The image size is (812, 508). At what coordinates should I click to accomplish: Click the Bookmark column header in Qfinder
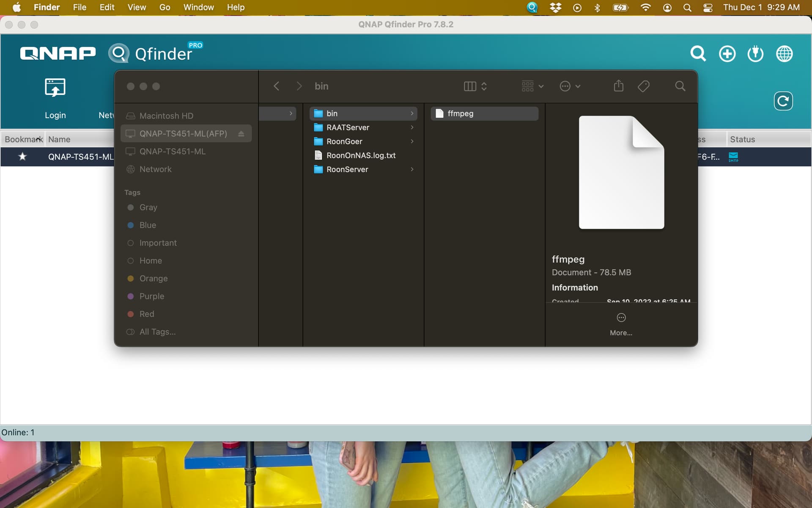pos(24,139)
